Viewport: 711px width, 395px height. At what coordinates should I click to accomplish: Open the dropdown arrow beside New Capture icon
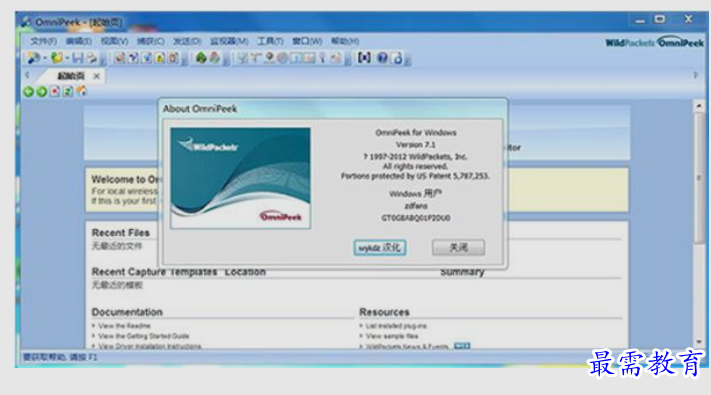(x=44, y=58)
